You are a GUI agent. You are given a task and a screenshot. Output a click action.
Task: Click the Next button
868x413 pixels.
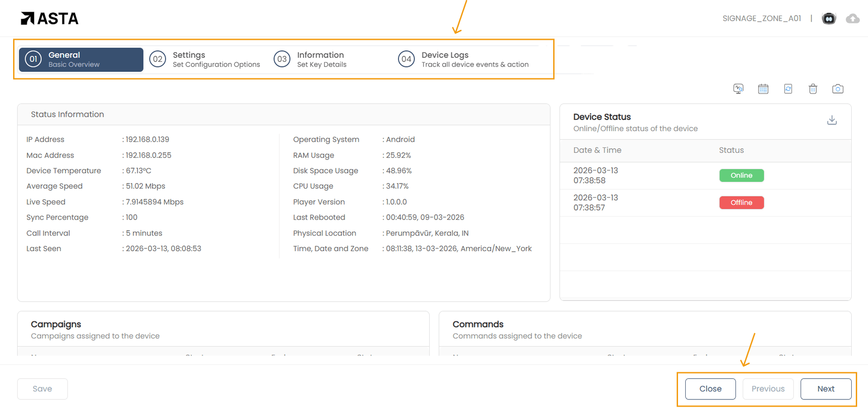pos(825,389)
